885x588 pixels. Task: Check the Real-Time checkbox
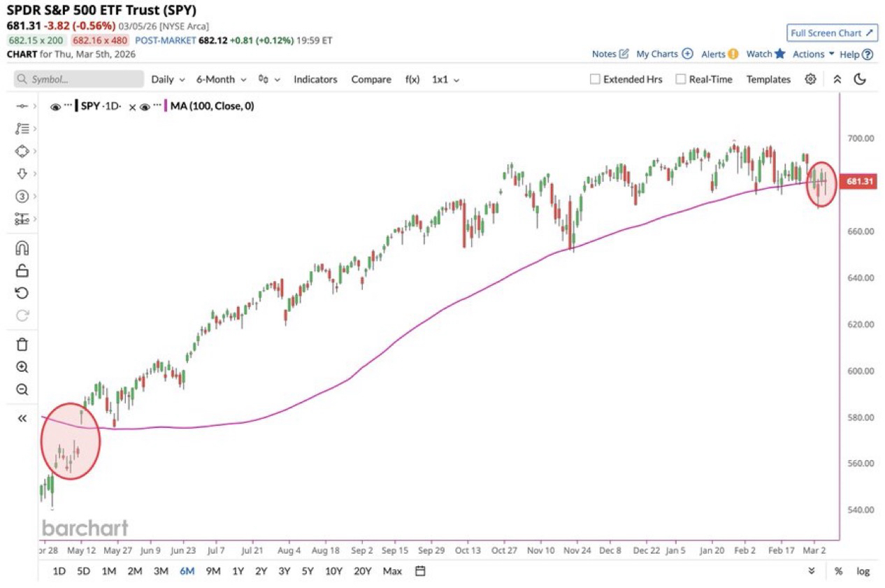coord(680,79)
